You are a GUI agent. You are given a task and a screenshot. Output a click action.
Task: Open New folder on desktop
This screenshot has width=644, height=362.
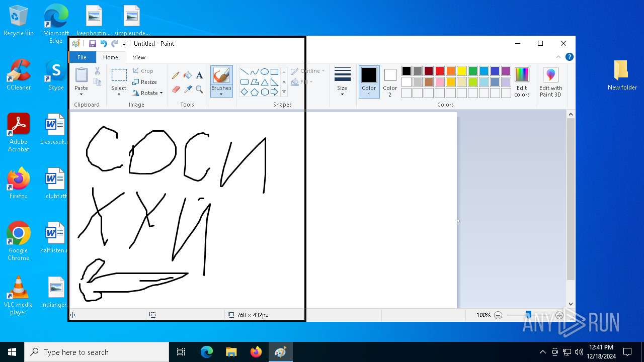(x=622, y=75)
